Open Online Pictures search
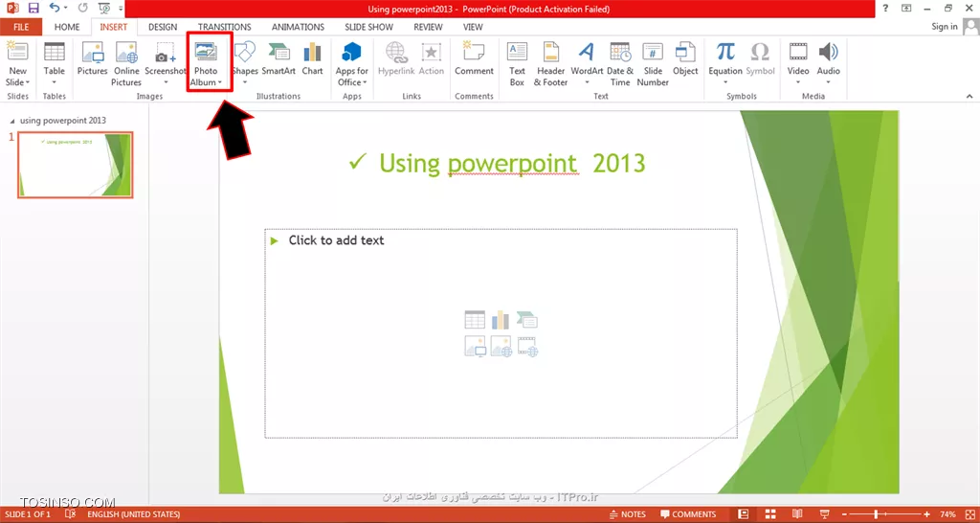 [x=126, y=64]
